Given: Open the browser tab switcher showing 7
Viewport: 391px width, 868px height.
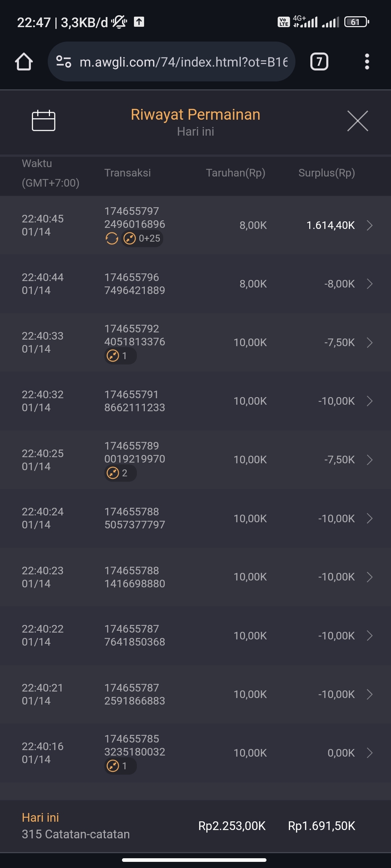Looking at the screenshot, I should (x=319, y=62).
